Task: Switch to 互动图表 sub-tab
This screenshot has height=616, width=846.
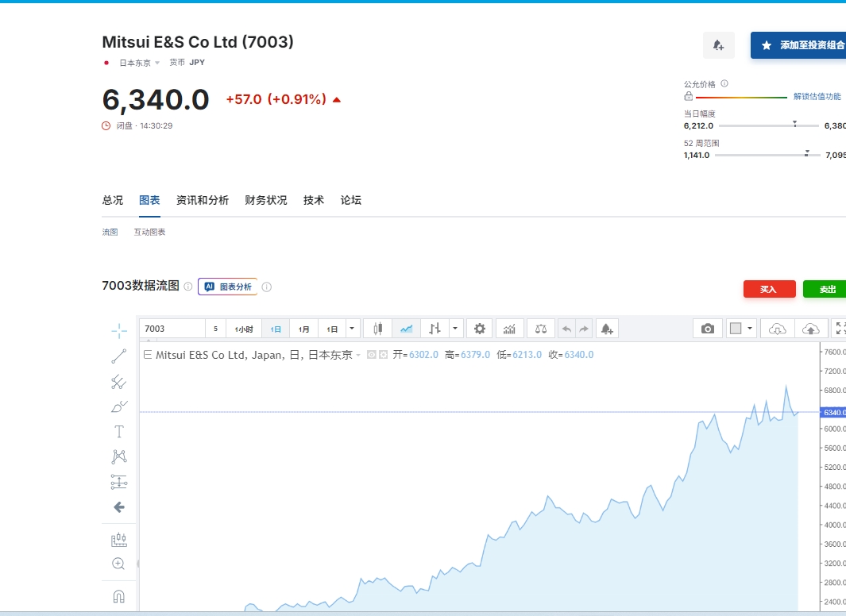Action: coord(149,233)
